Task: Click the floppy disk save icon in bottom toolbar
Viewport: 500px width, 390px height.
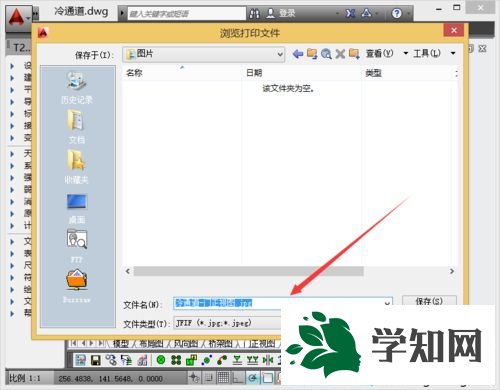Action: tap(96, 360)
